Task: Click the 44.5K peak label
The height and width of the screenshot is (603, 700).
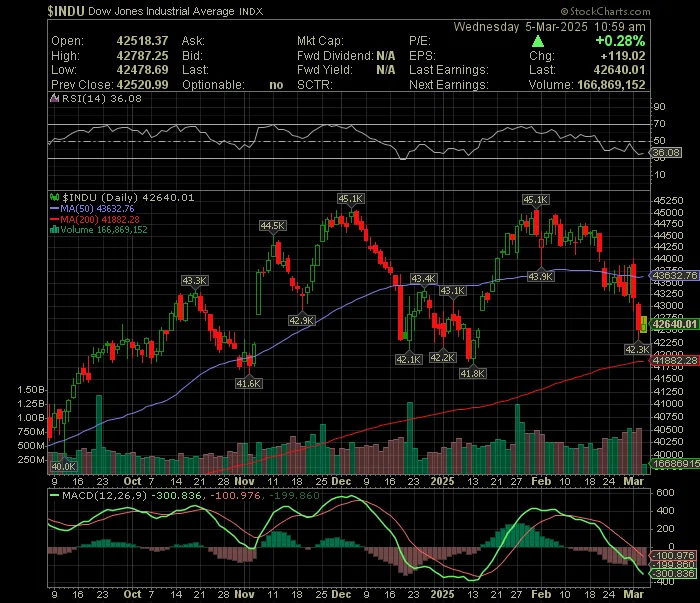Action: click(272, 226)
